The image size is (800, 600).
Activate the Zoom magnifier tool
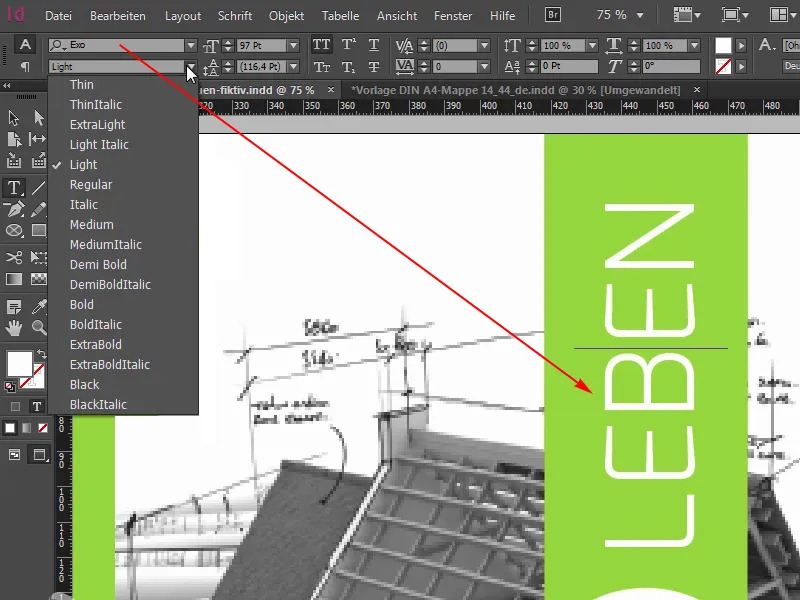click(x=39, y=328)
